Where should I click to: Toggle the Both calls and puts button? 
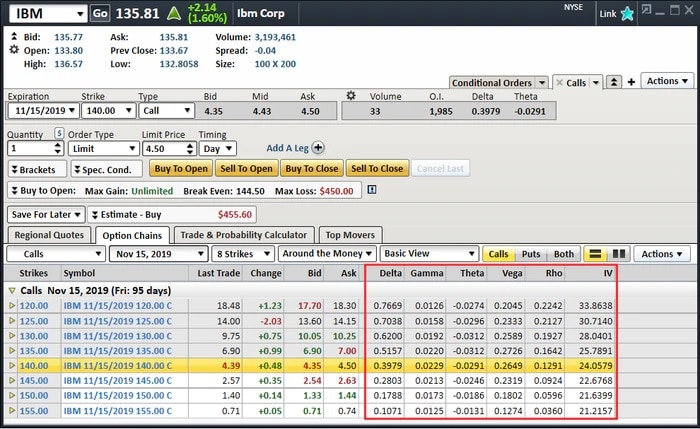[564, 255]
